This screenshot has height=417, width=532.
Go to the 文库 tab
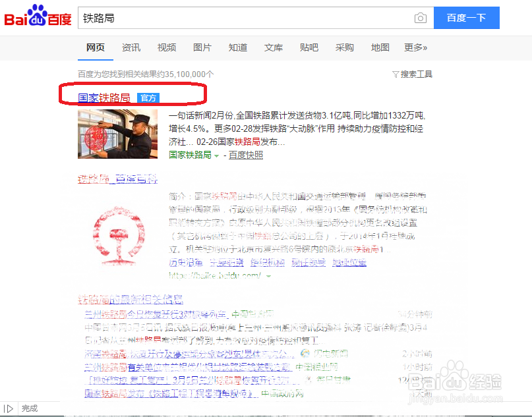coord(274,47)
